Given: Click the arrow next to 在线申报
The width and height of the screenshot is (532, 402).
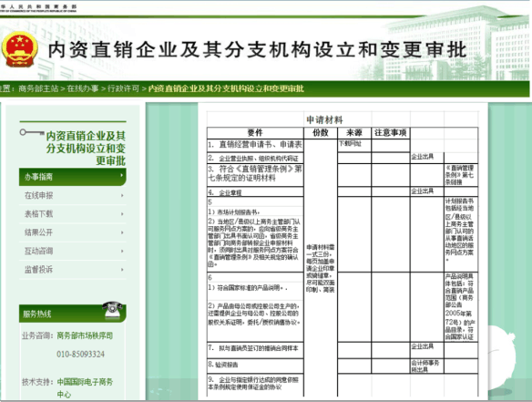Looking at the screenshot, I should tap(122, 196).
